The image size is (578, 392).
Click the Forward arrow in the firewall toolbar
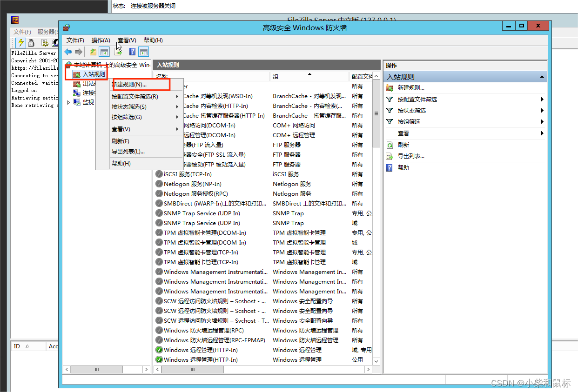79,52
